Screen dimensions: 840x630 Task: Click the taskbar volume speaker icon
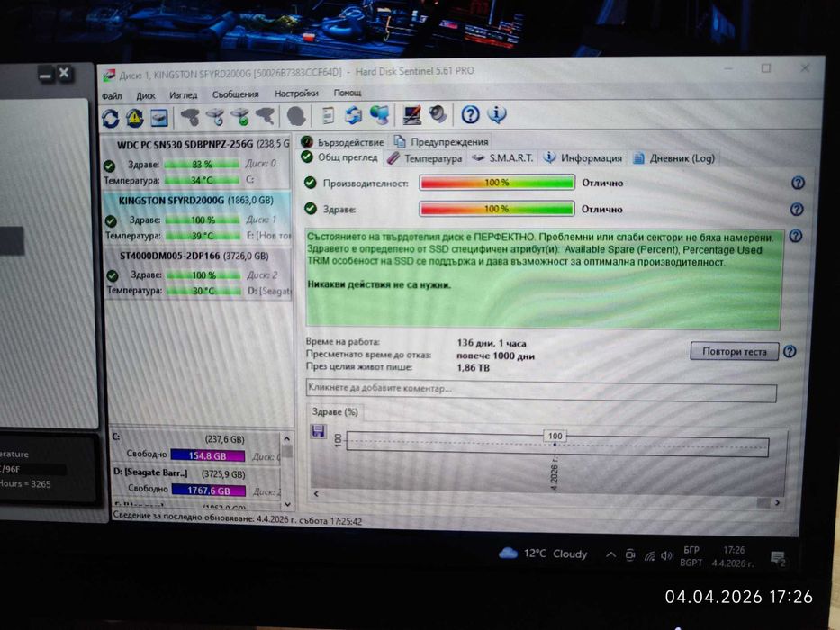pos(666,556)
